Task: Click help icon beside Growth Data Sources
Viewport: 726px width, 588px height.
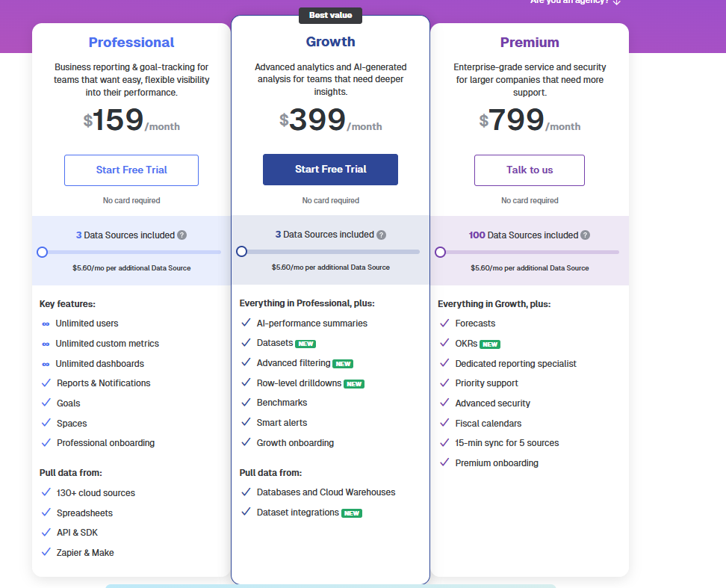Action: (382, 235)
